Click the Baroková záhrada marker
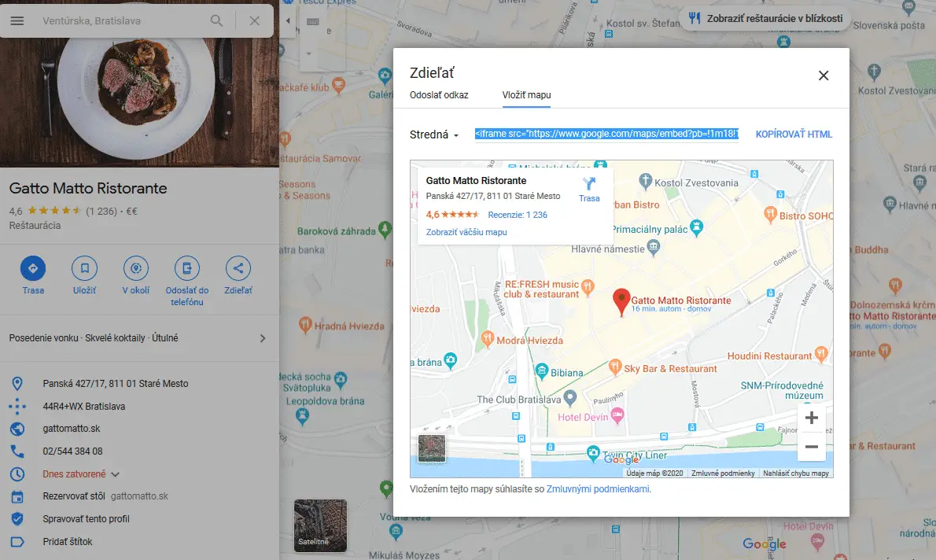 point(385,229)
